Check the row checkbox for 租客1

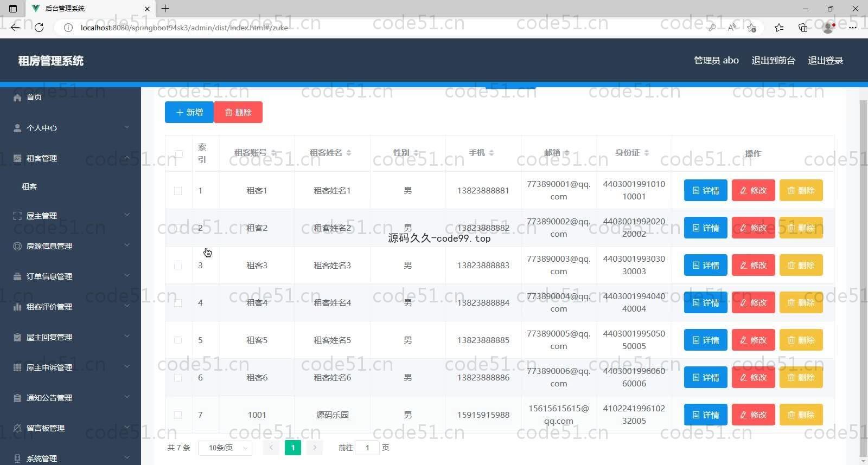coord(178,191)
